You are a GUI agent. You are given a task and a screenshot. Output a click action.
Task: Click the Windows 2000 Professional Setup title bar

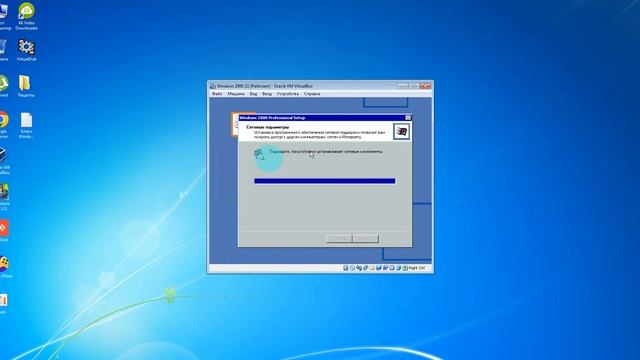325,118
